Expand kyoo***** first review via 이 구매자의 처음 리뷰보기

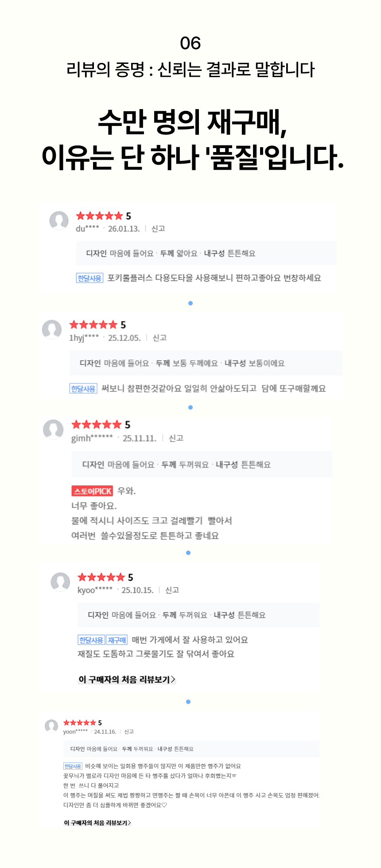pos(126,679)
